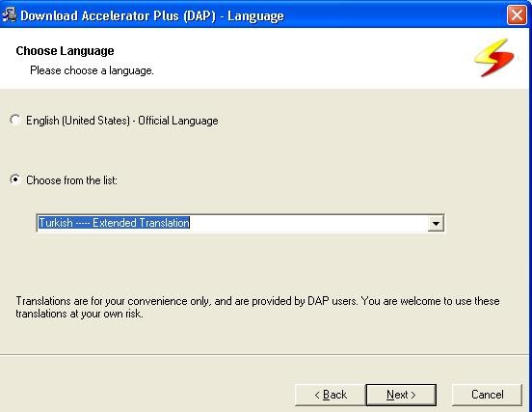This screenshot has height=412, width=532.
Task: Select the 'Choose from the list' radio button
Action: coord(14,179)
